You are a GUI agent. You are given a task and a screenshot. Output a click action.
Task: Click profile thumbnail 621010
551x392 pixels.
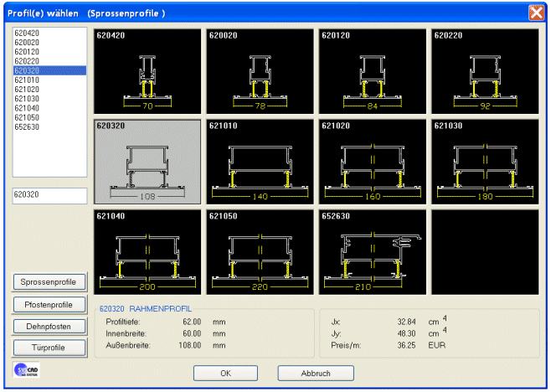[260, 161]
